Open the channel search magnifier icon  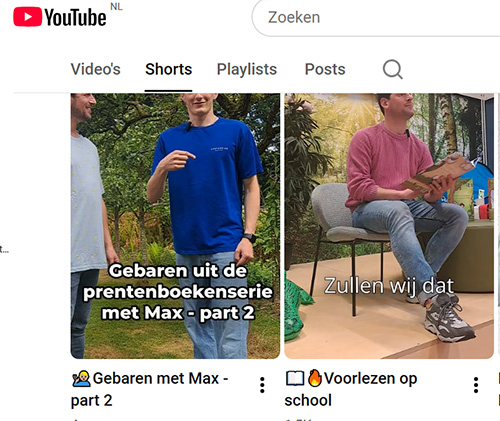pyautogui.click(x=393, y=69)
